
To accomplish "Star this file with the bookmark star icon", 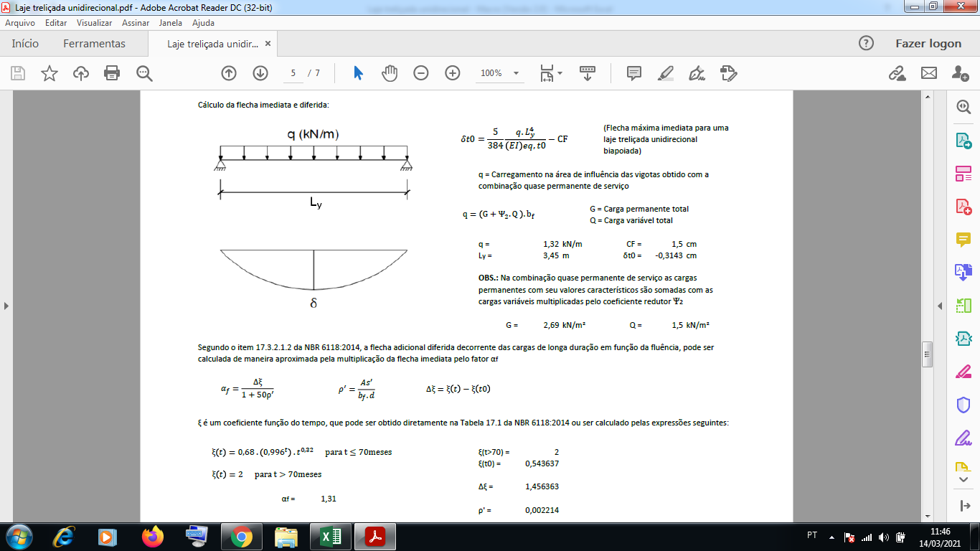I will [50, 73].
